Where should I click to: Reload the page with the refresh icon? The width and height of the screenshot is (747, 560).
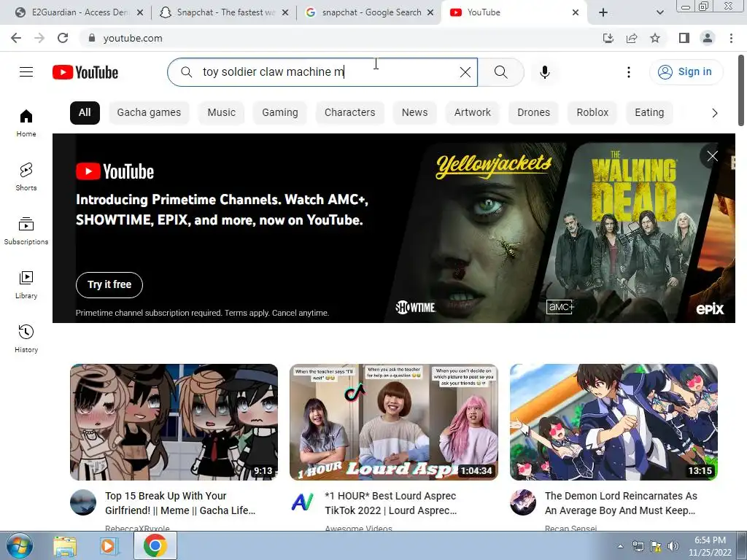(x=63, y=38)
